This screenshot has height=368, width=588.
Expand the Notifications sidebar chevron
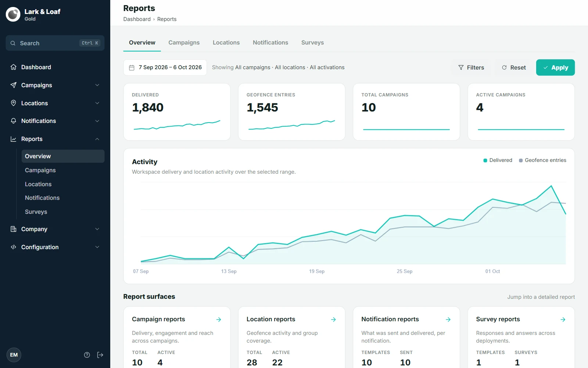point(97,121)
